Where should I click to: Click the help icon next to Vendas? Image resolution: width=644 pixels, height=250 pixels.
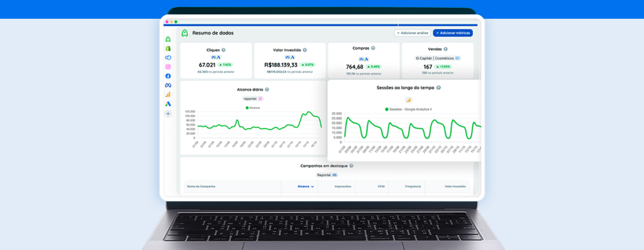click(x=446, y=49)
